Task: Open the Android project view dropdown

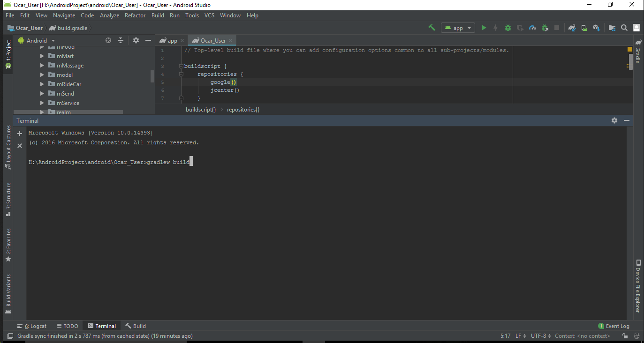Action: pos(37,40)
